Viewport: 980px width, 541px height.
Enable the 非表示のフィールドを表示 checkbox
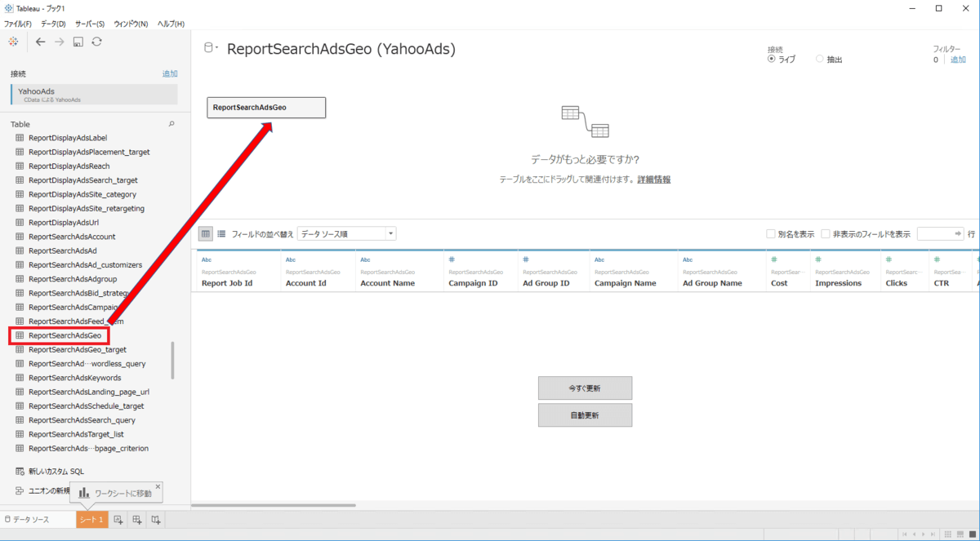point(826,233)
